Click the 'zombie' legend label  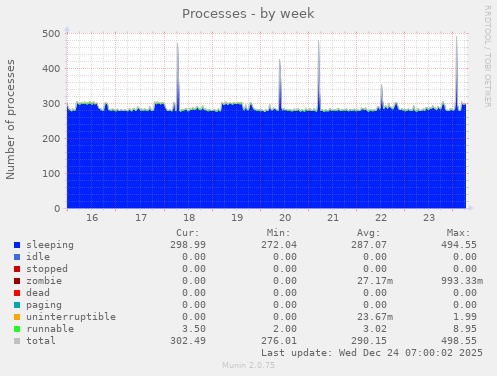click(44, 281)
